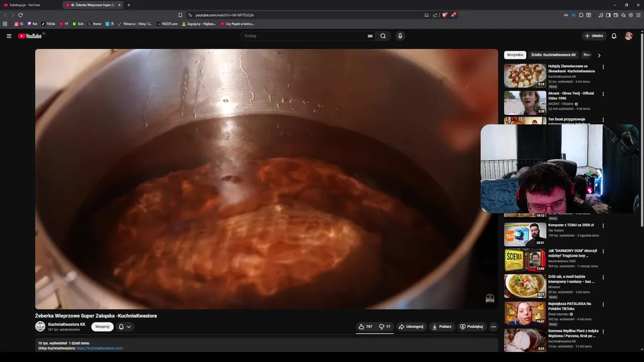Click the channel watermark in video corner
This screenshot has width=644, height=362.
pos(490,299)
